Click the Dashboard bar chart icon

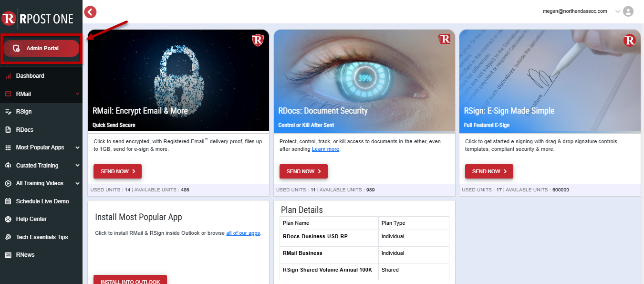coord(8,76)
